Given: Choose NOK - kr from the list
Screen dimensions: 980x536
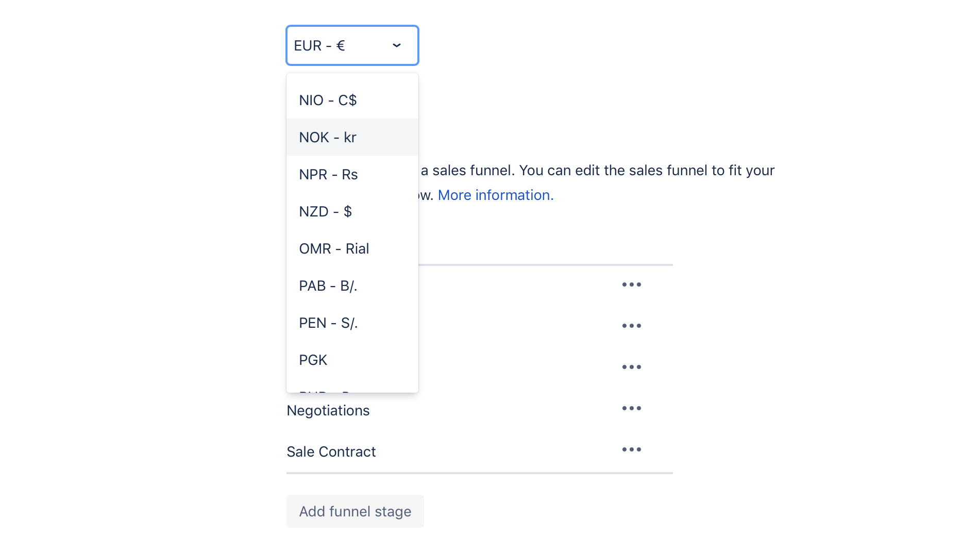Looking at the screenshot, I should (x=352, y=137).
